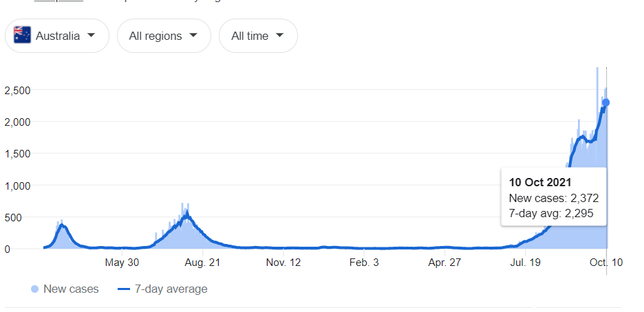Screen dimensions: 644x312
Task: Select the highlighted data point on chart
Action: point(605,102)
